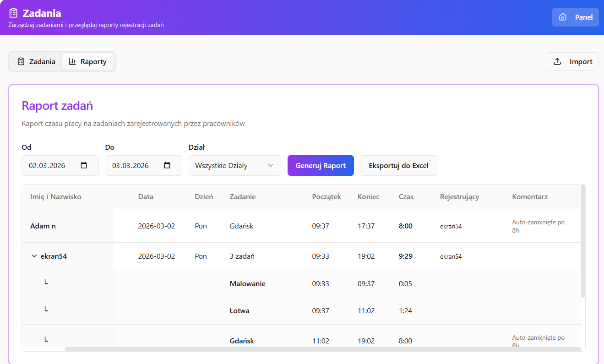Click chevron arrow of Dział selector
604x364 pixels.
[271, 165]
